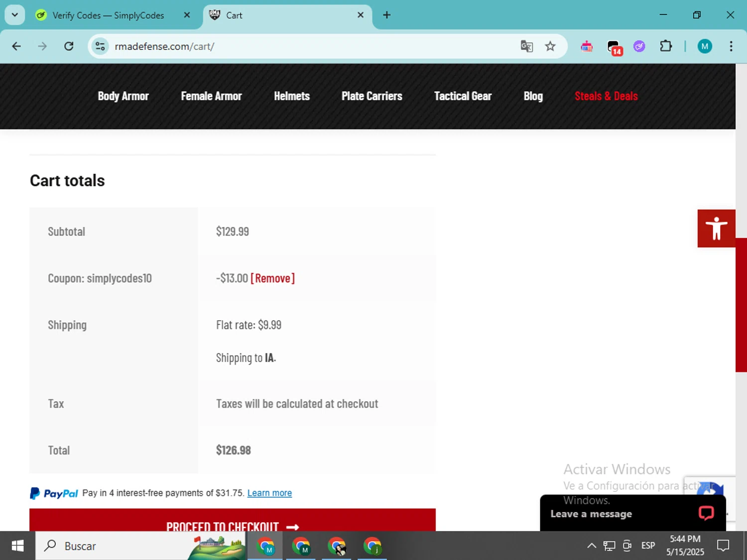Click the PayPal Learn more link
This screenshot has width=747, height=560.
tap(269, 493)
